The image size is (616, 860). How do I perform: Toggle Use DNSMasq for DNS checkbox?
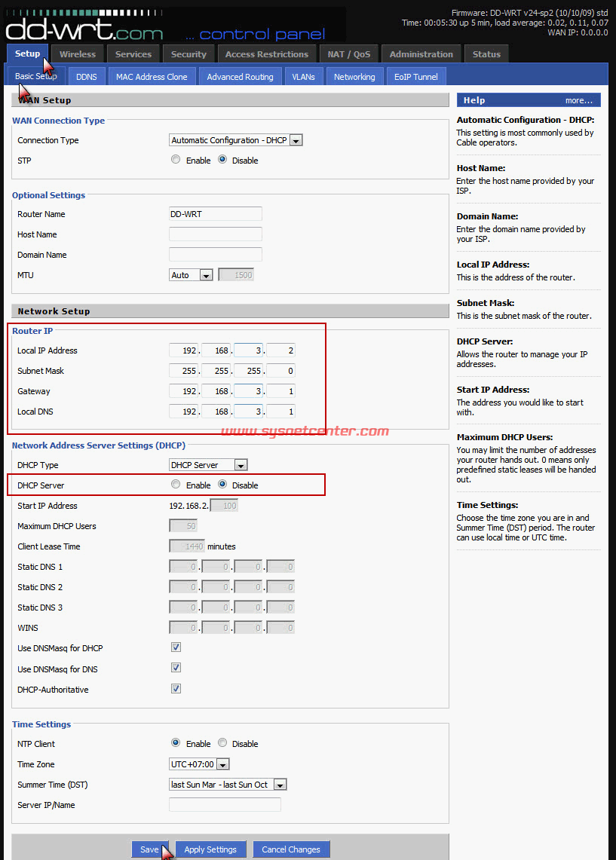pyautogui.click(x=176, y=668)
